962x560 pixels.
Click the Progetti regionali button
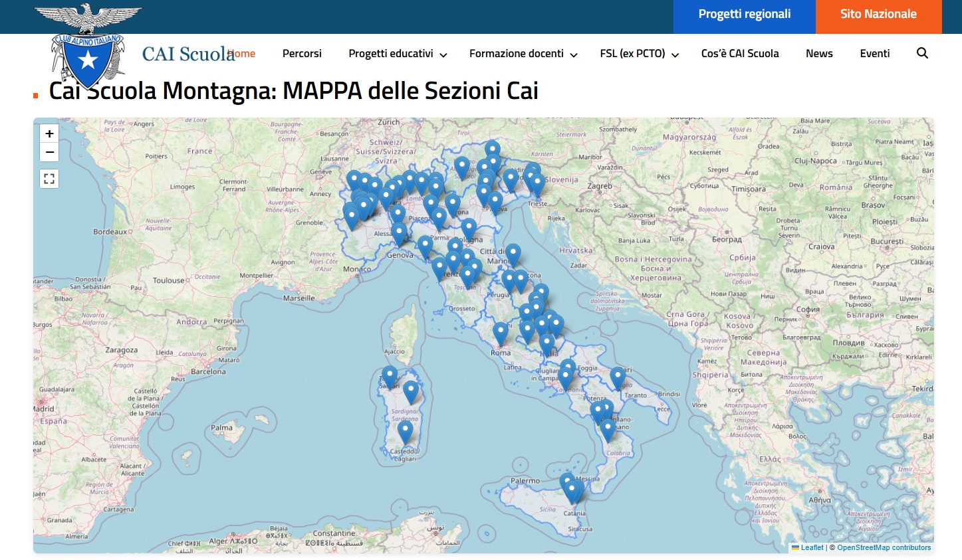tap(744, 15)
